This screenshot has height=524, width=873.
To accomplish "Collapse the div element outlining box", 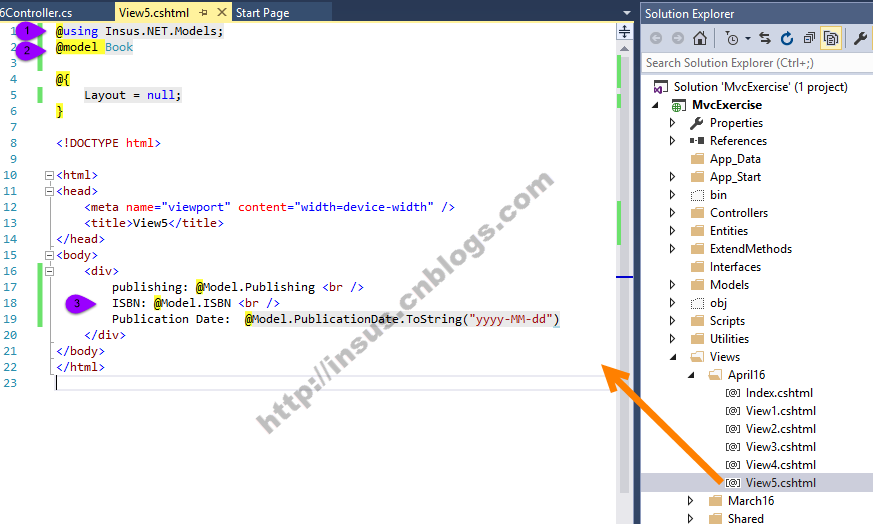I will click(x=49, y=271).
